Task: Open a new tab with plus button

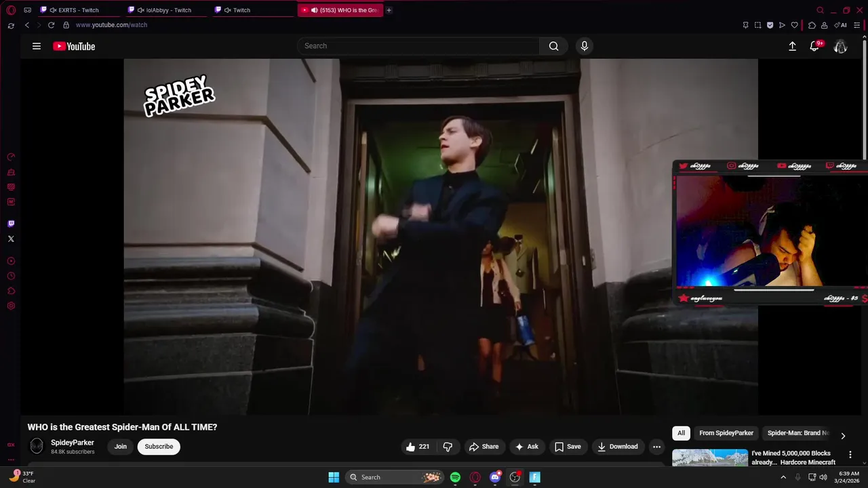Action: pos(389,10)
